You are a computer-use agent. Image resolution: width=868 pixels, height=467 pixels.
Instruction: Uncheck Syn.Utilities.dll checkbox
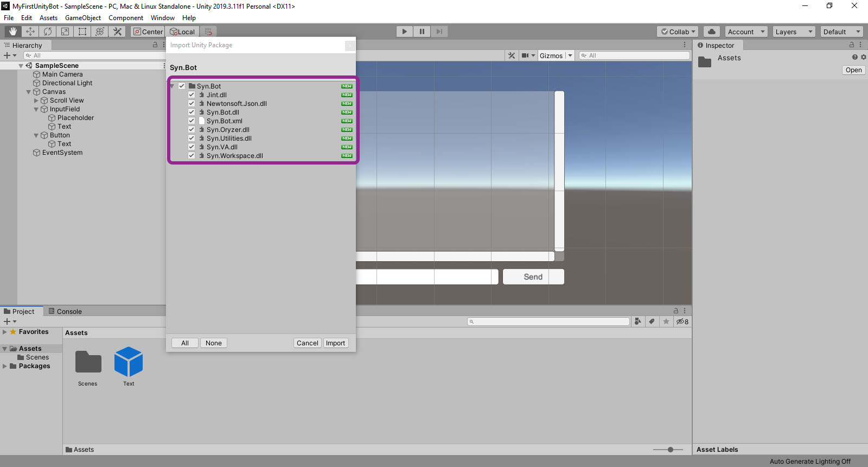pos(192,138)
